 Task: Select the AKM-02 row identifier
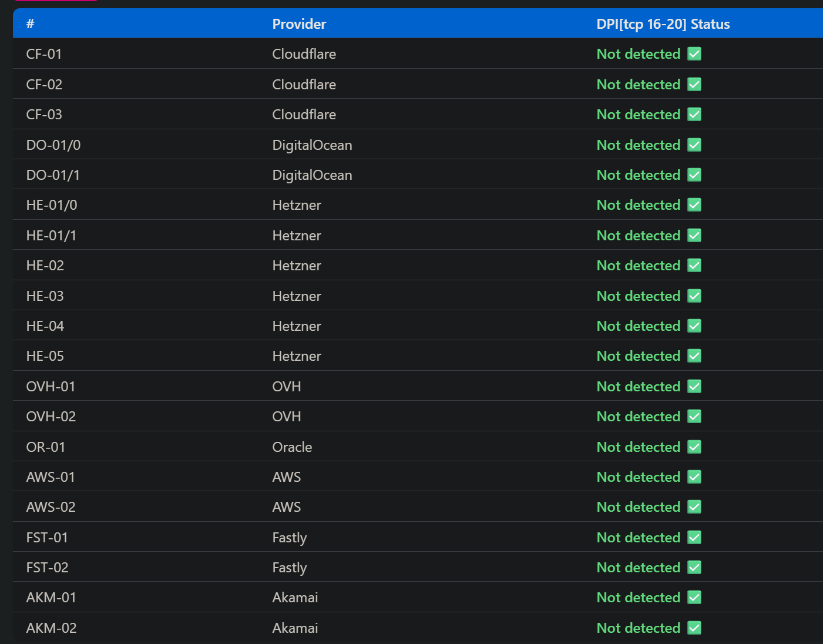pos(52,628)
